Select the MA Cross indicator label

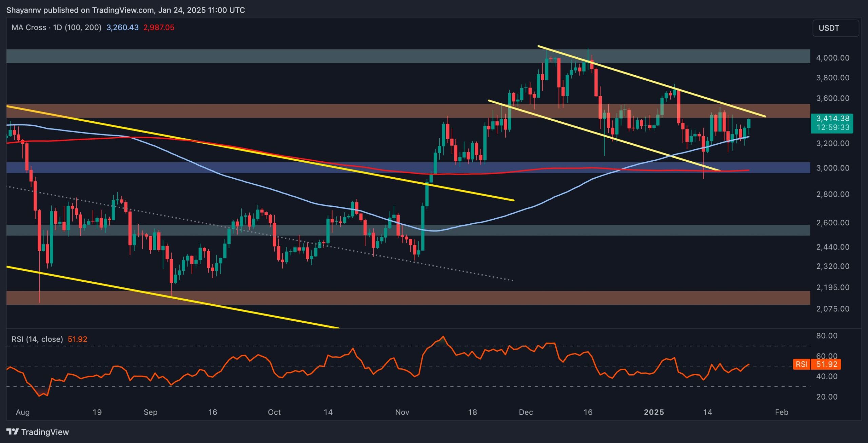coord(56,27)
